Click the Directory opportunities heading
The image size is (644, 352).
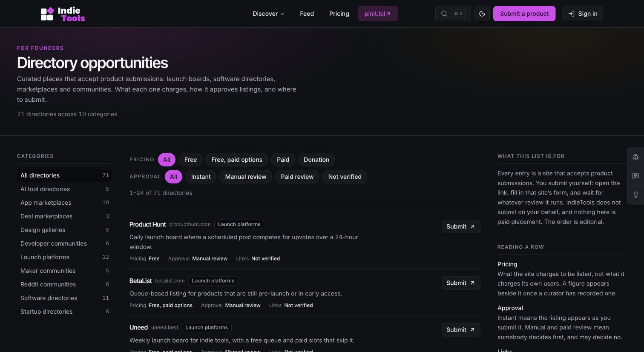click(92, 63)
